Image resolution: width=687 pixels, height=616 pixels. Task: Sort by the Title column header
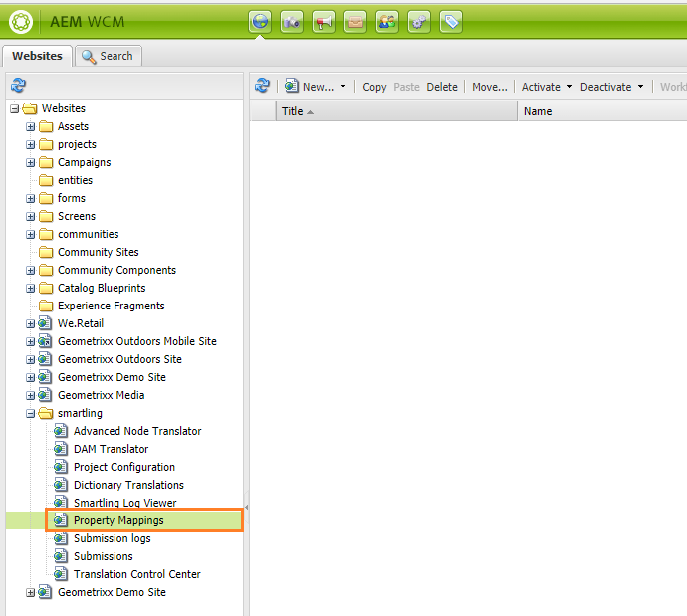tap(396, 111)
